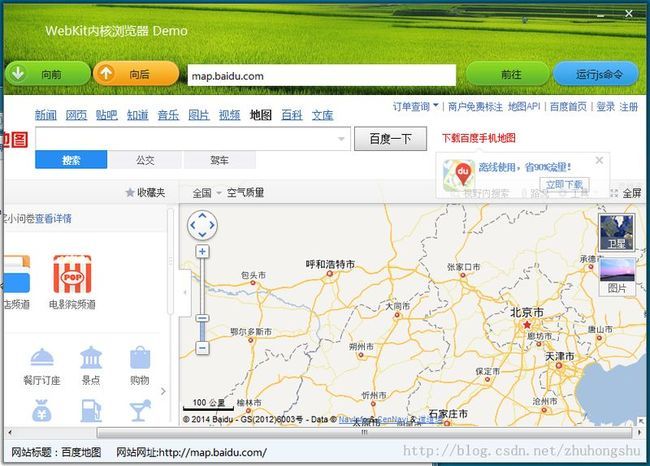The image size is (650, 466).
Task: Click the 登录 link
Action: point(606,107)
